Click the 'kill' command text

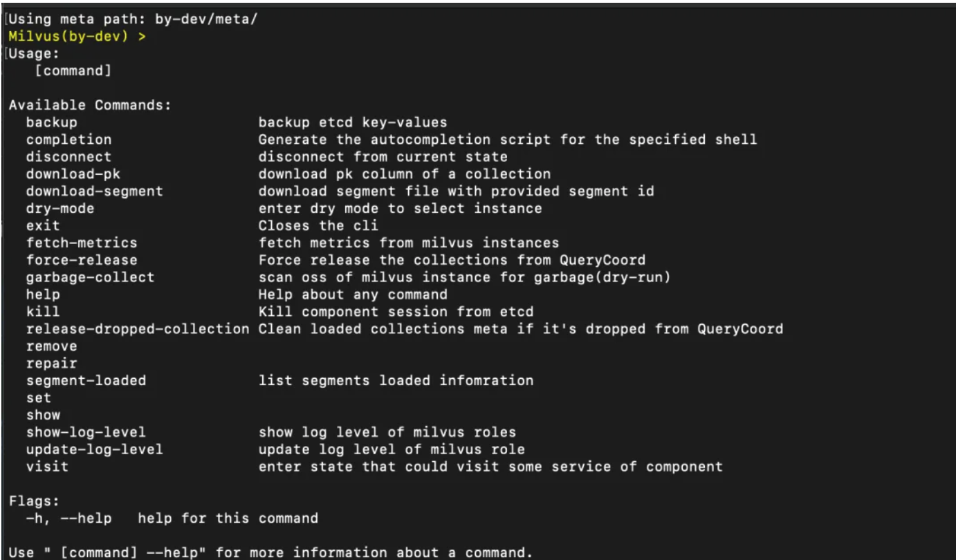tap(43, 312)
